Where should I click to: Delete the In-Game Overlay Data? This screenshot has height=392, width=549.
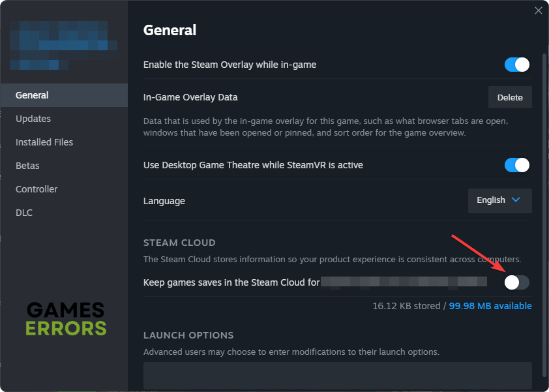[510, 97]
